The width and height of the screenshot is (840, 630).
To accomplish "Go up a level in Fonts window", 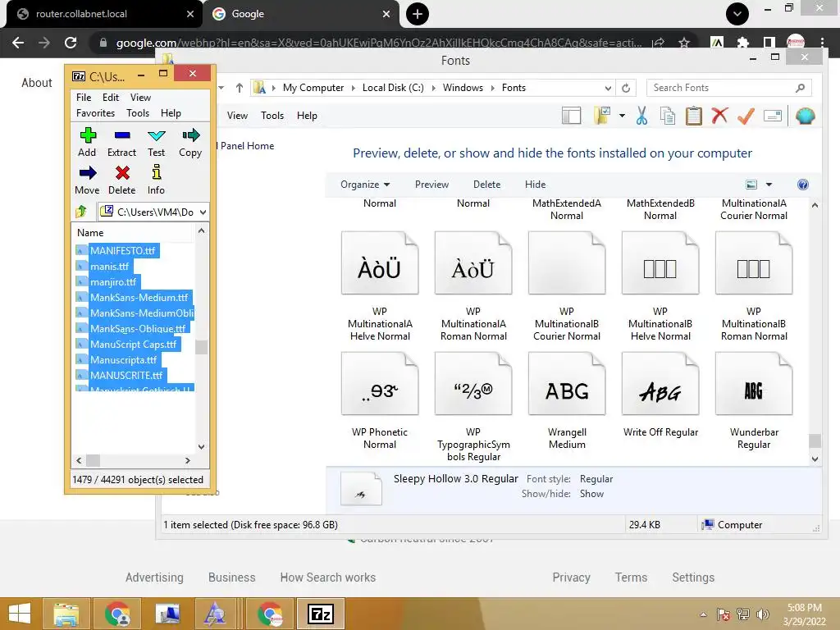I will pos(239,88).
